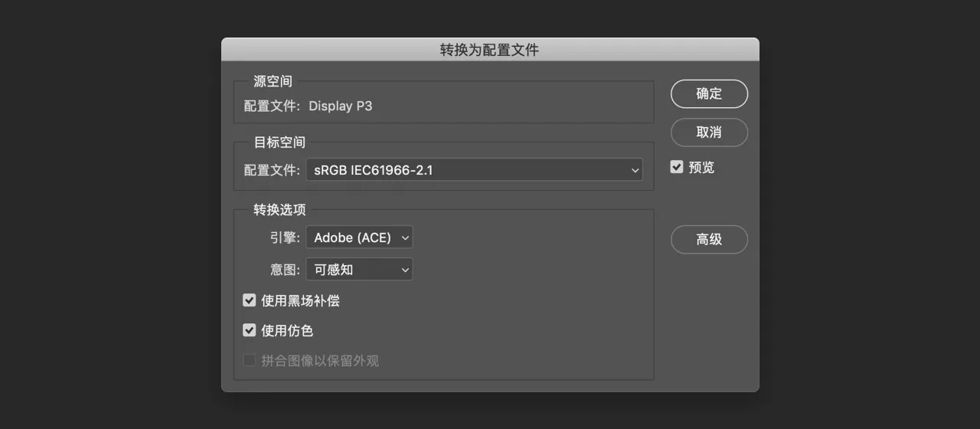Disable 使用黑场补偿 checkbox

coord(250,300)
